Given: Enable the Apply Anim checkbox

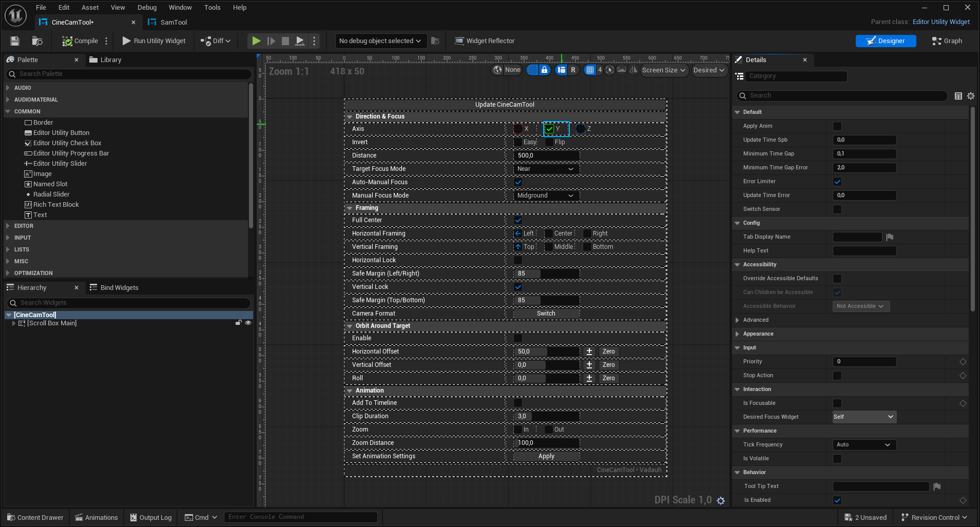Looking at the screenshot, I should pos(837,126).
